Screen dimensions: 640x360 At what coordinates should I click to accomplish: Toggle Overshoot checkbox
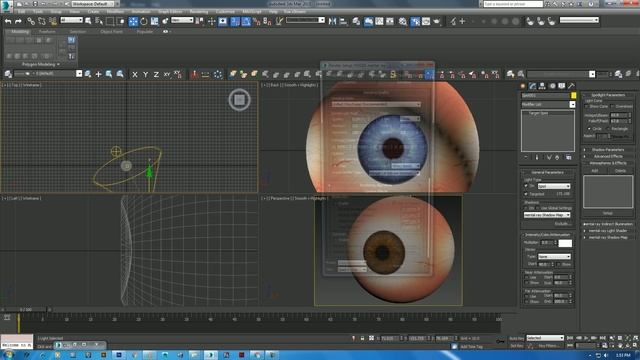(613, 107)
